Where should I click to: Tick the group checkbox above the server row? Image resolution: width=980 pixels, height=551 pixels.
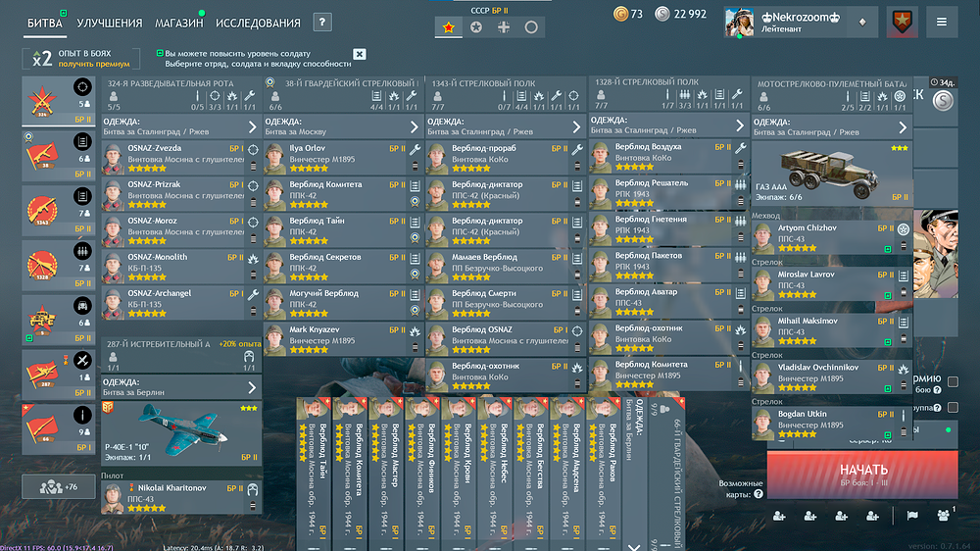click(953, 406)
